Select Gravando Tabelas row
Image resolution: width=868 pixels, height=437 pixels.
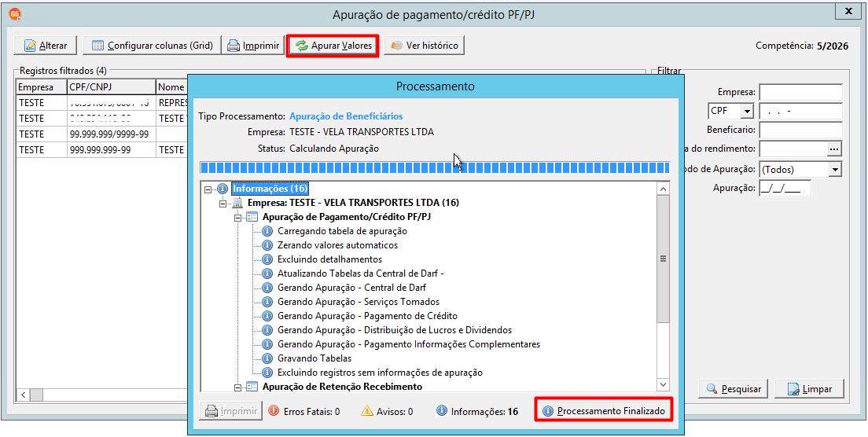coord(314,358)
